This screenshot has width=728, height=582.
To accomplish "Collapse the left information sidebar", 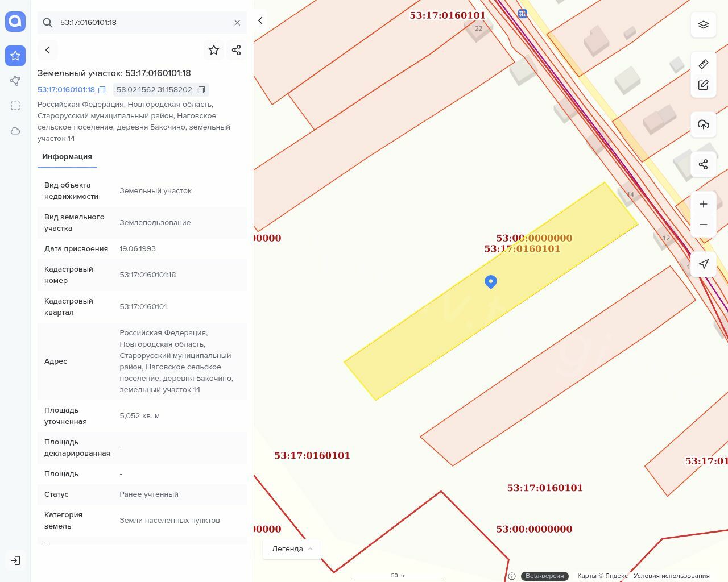I will (260, 20).
